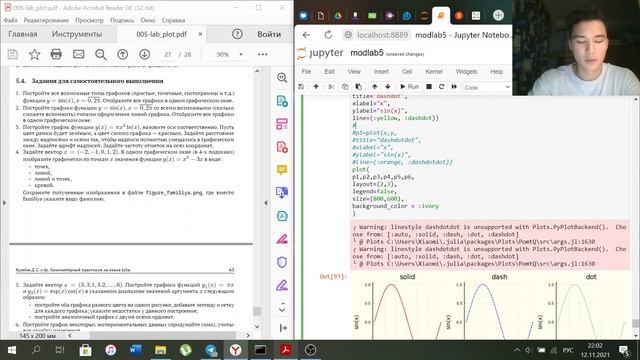Open Yandex Browser from taskbar

(236, 350)
